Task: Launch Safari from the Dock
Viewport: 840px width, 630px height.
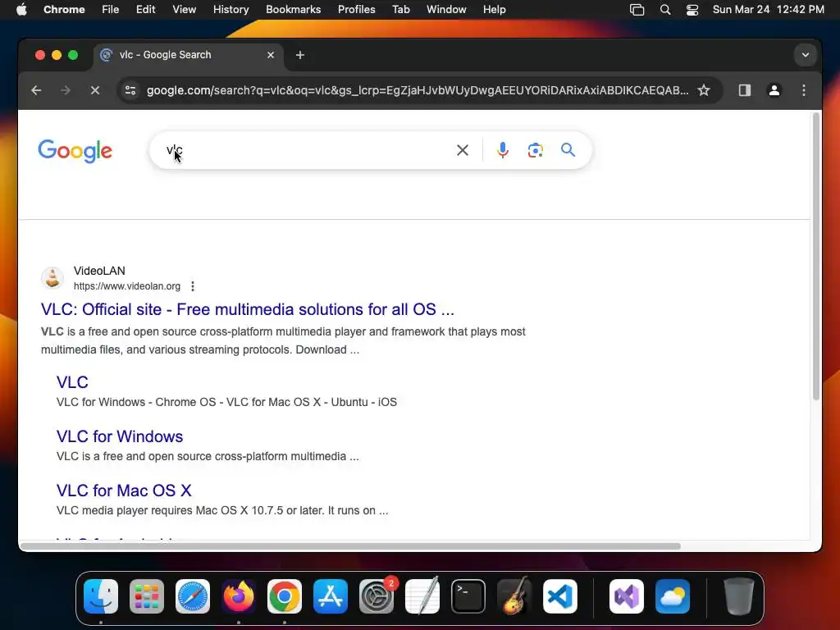Action: coord(193,596)
